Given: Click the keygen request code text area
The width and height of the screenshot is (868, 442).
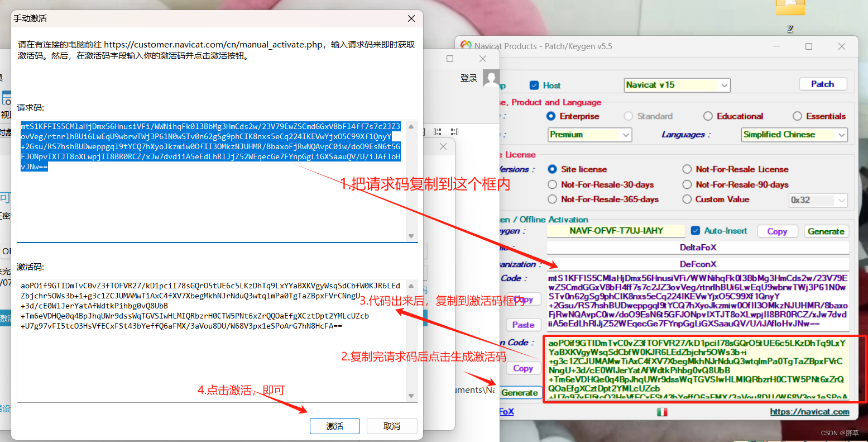Looking at the screenshot, I should pyautogui.click(x=698, y=301).
